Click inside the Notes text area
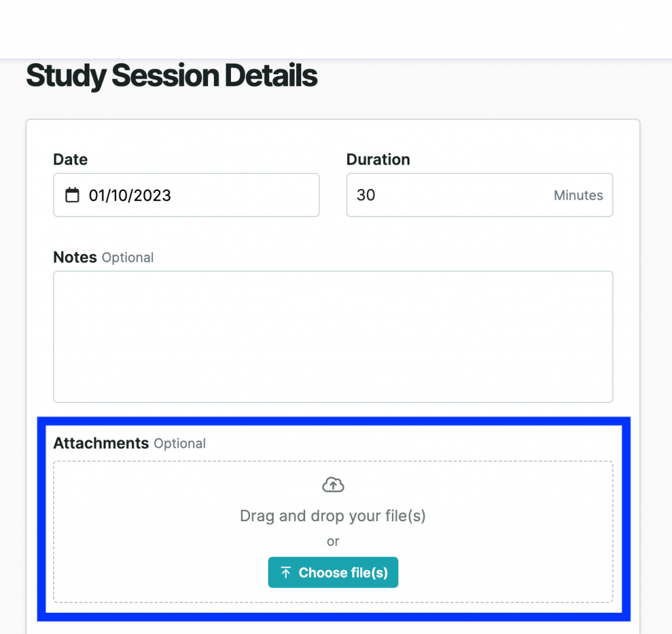The image size is (672, 634). (x=333, y=336)
